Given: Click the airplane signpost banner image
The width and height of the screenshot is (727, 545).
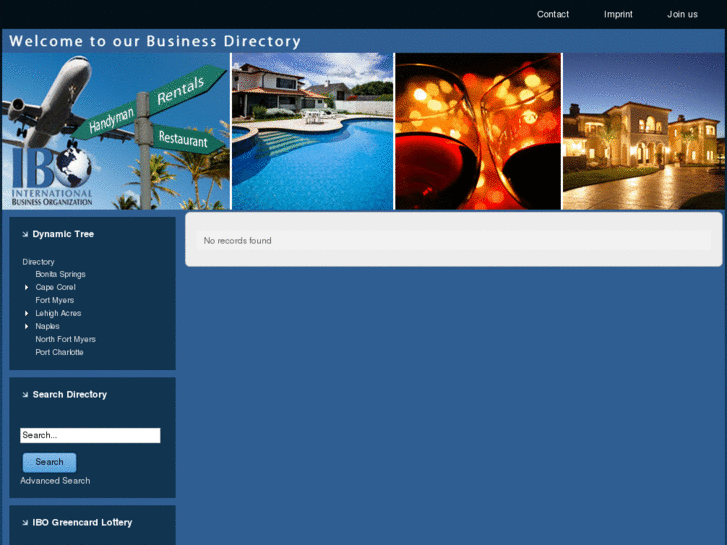Looking at the screenshot, I should [x=116, y=131].
